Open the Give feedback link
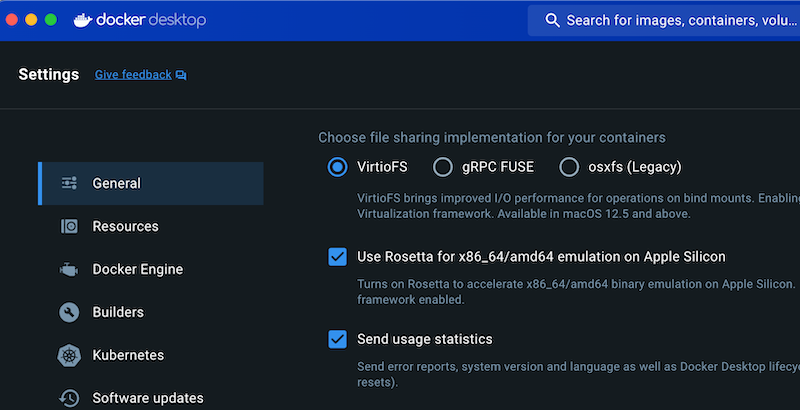Image resolution: width=800 pixels, height=410 pixels. [133, 74]
